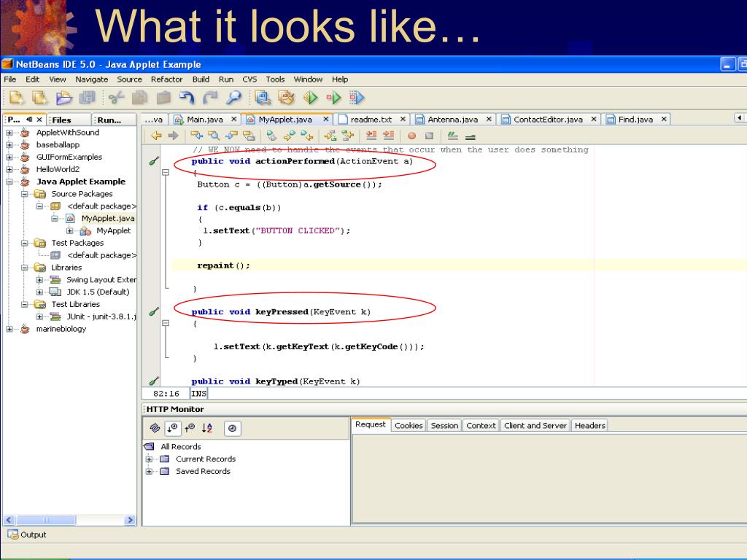Toggle alphabetical sort in HTTP Monitor

tap(206, 428)
